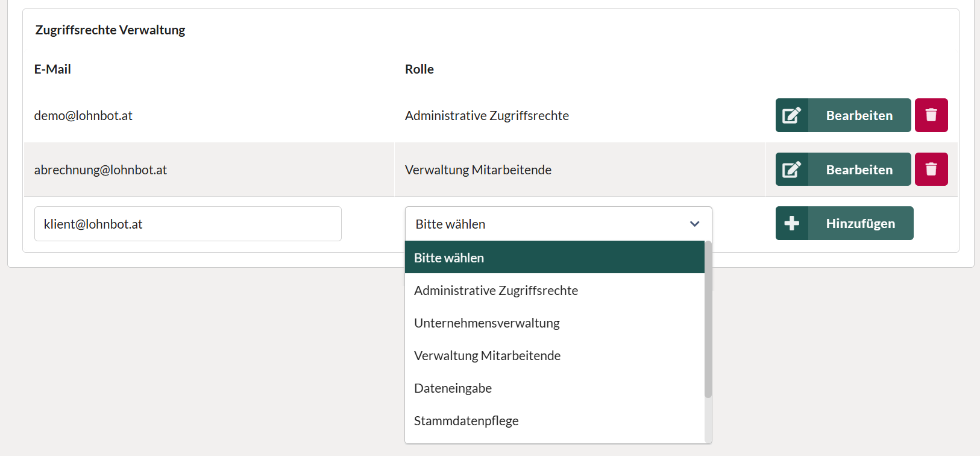Click the 'Rolle' column header
Viewport: 980px width, 456px height.
[419, 69]
